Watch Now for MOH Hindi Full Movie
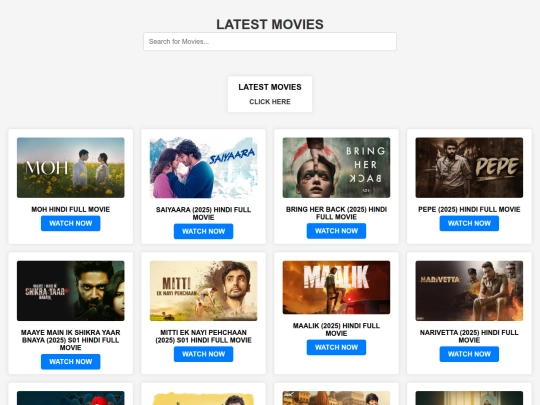 (x=71, y=224)
